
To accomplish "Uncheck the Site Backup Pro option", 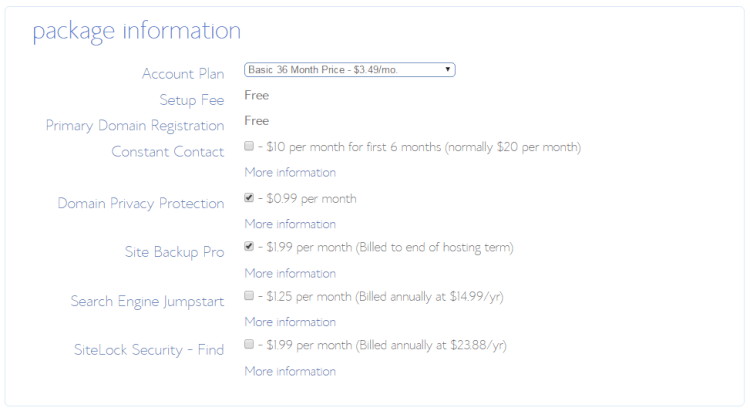I will point(249,246).
